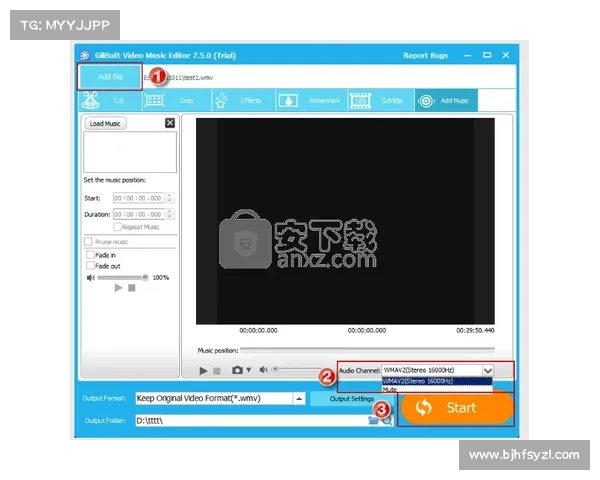The width and height of the screenshot is (600, 480).
Task: Select WMAV2(Stereo 16000Hz) in the list
Action: (437, 381)
